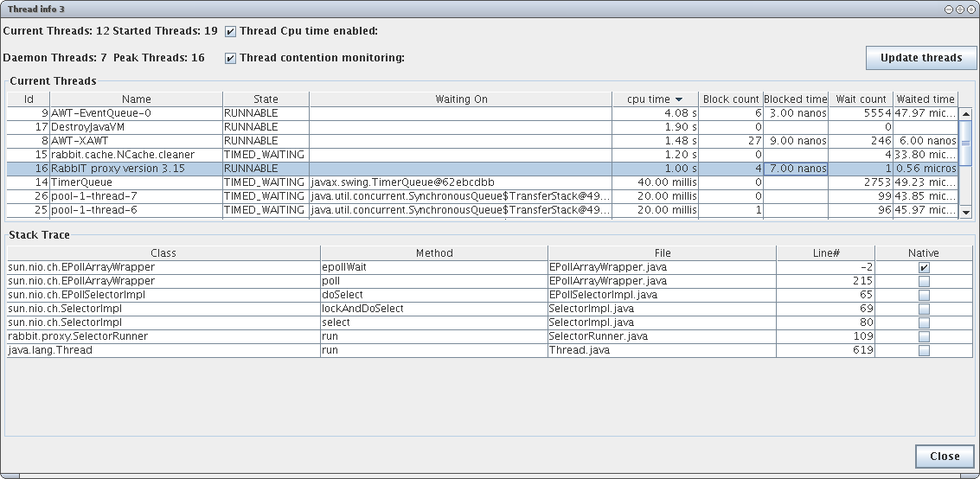Select the lockAndDoSelect stack trace row
Screen dimensions: 980x479
[x=490, y=309]
